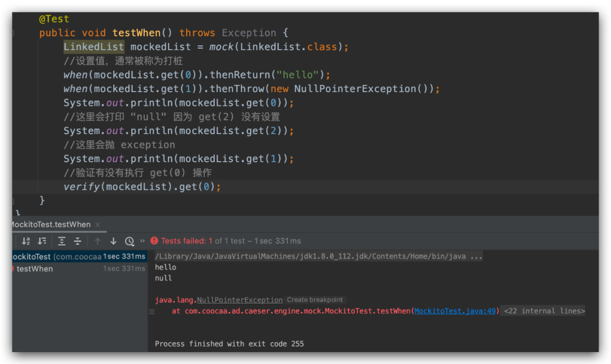The height and width of the screenshot is (364, 611).
Task: Sort test results by duration
Action: (x=42, y=241)
